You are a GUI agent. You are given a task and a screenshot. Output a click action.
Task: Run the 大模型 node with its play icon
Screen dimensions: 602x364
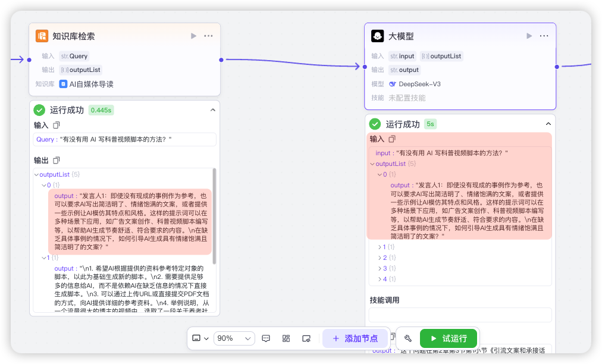(529, 36)
